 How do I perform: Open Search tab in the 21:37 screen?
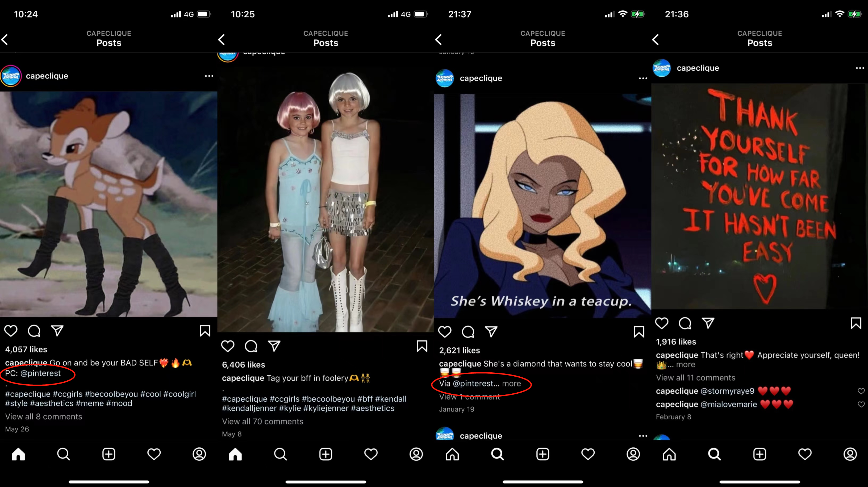tap(497, 454)
